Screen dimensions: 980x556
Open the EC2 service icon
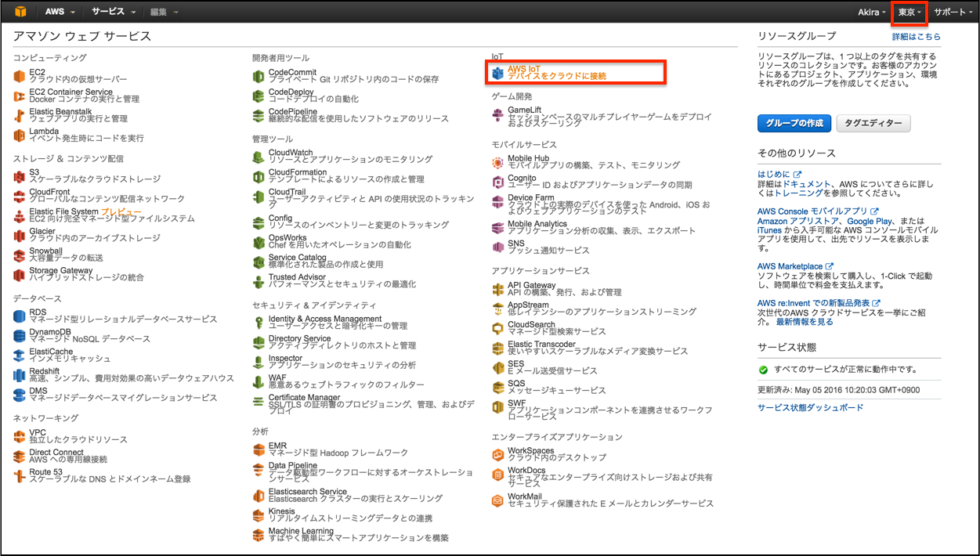(20, 76)
